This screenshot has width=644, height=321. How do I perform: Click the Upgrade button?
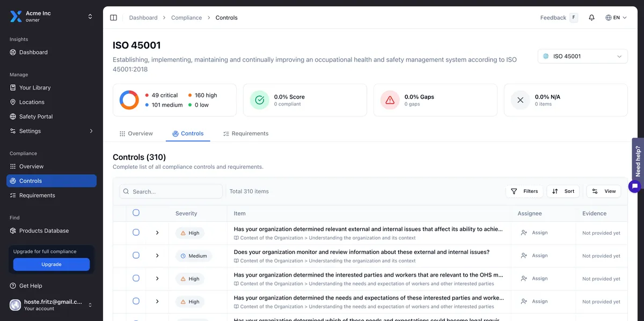52,264
